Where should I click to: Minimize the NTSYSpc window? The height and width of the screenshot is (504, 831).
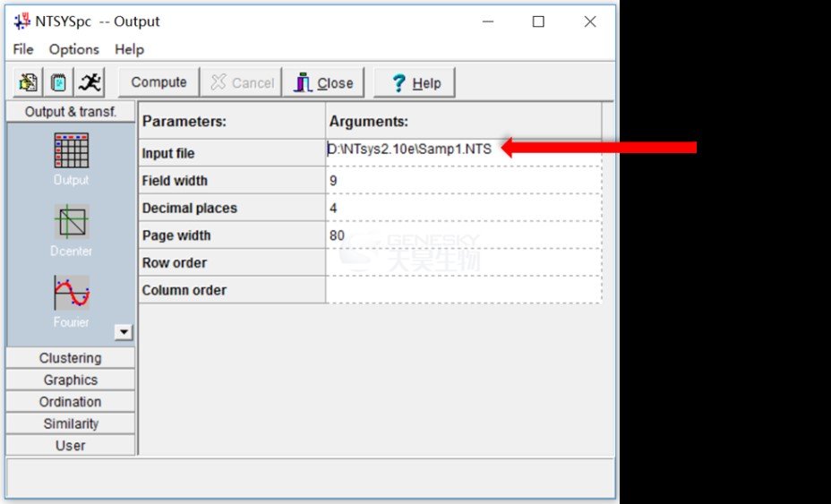(x=488, y=21)
